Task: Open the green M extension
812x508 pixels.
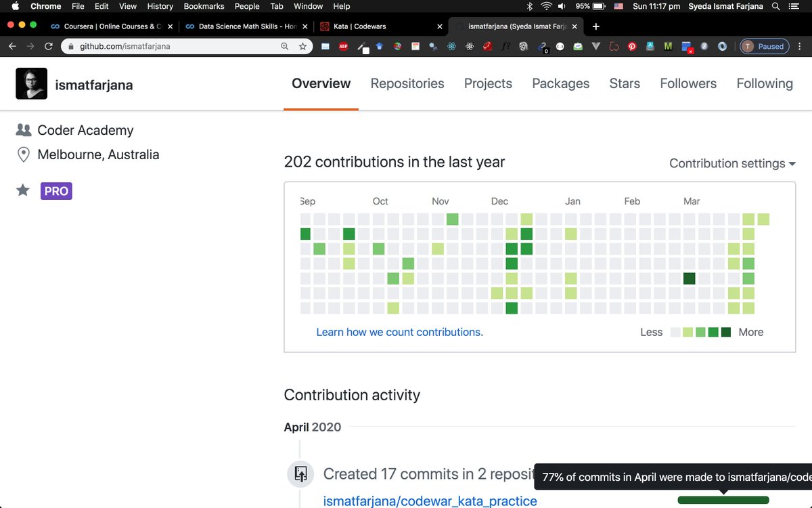Action: tap(668, 47)
